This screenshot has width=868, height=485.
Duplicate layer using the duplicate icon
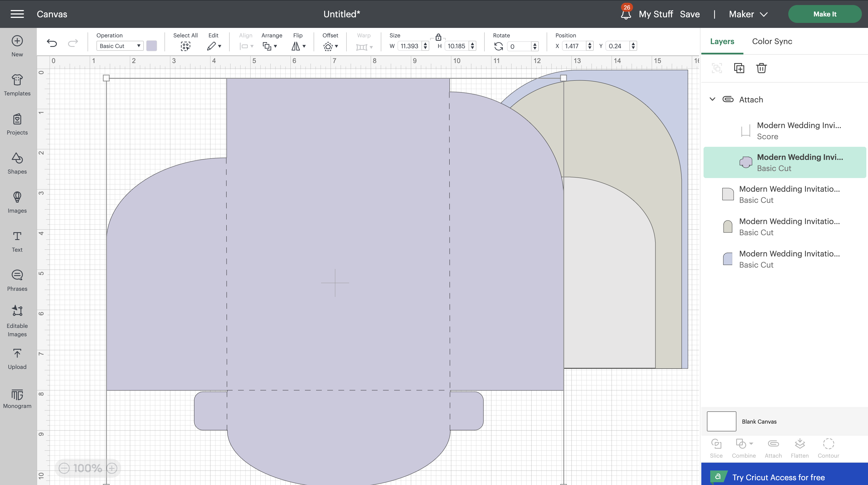pyautogui.click(x=739, y=68)
